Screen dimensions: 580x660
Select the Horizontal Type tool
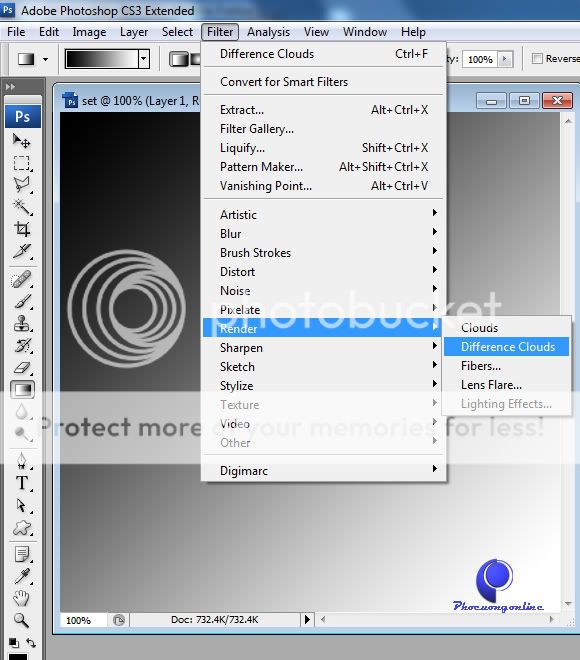21,483
